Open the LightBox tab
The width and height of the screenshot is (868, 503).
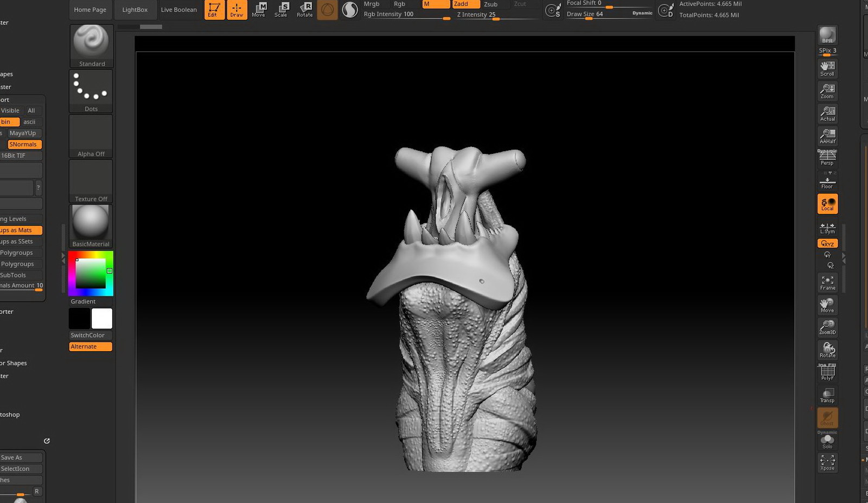click(x=135, y=10)
